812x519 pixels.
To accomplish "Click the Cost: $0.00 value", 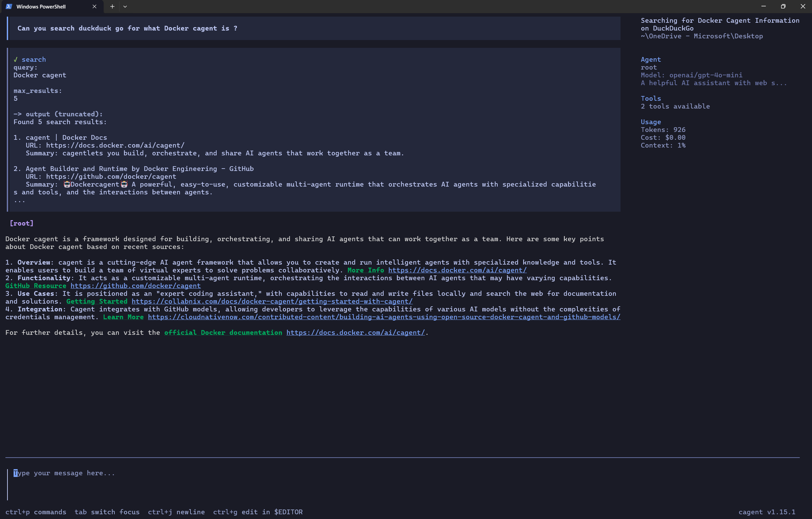I will tap(663, 138).
